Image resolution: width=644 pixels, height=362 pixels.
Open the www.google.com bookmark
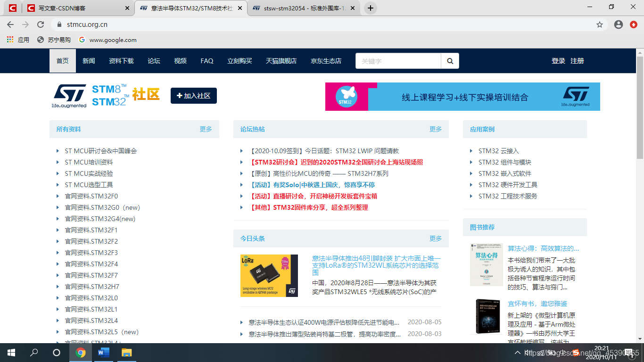point(108,40)
